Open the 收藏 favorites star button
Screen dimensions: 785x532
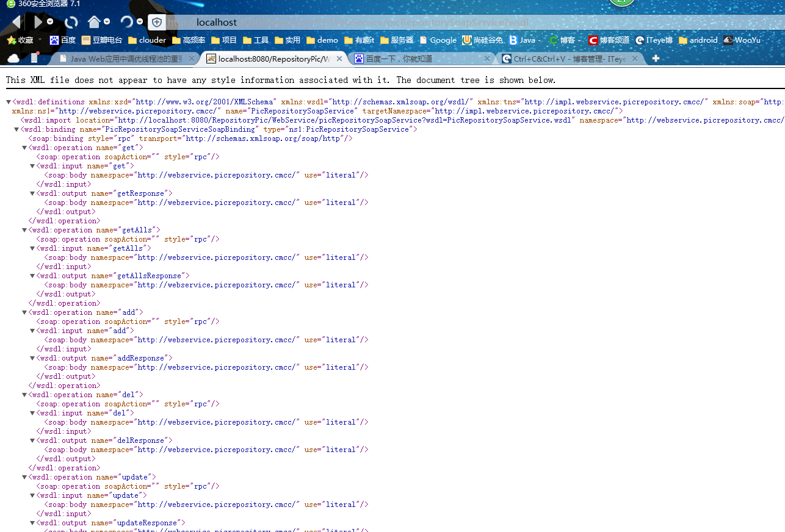(20, 40)
